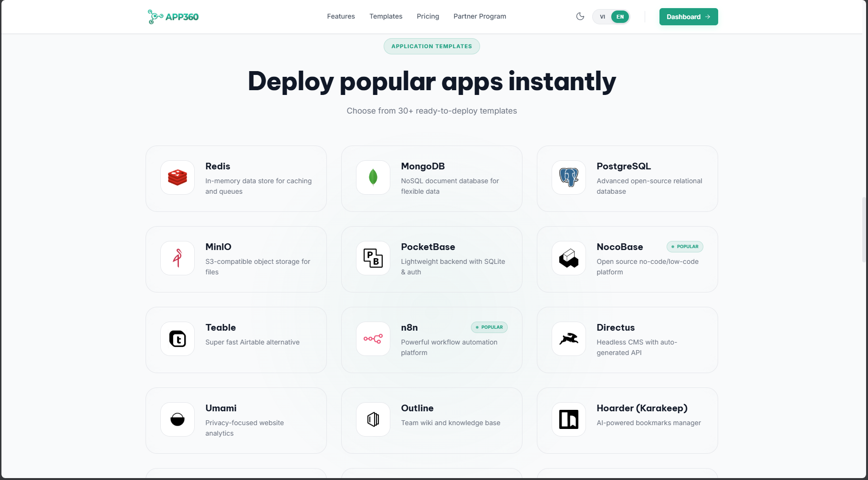Screen dimensions: 868x480
Task: Click the POPULAR badge on NocoBase
Action: tap(685, 247)
